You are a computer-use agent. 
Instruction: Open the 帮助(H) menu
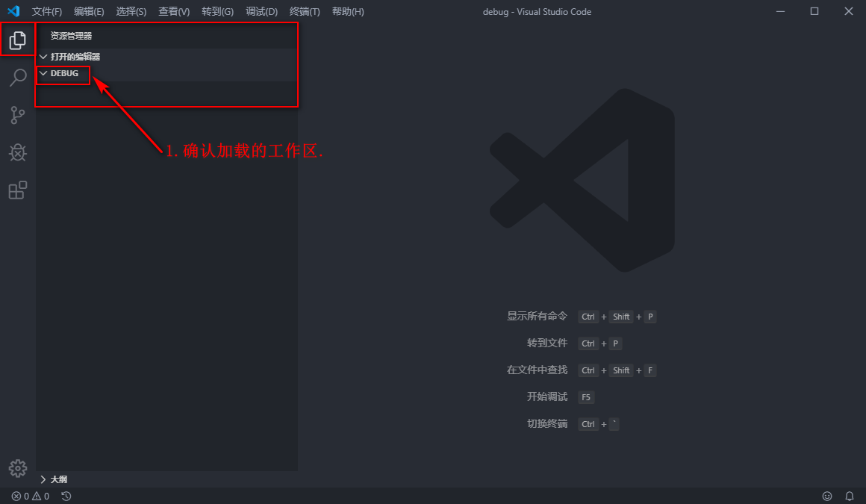point(348,12)
